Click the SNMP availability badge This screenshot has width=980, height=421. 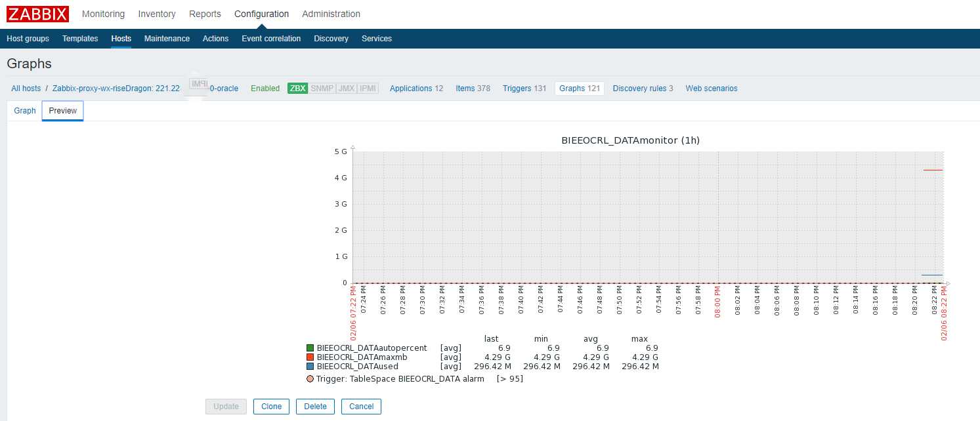point(322,89)
